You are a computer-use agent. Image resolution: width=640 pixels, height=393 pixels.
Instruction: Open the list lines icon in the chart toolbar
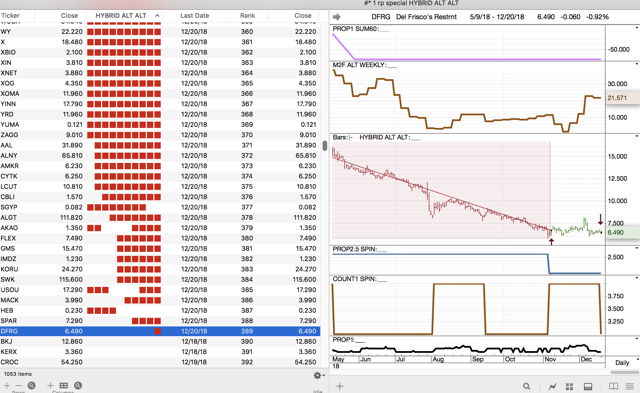click(630, 386)
